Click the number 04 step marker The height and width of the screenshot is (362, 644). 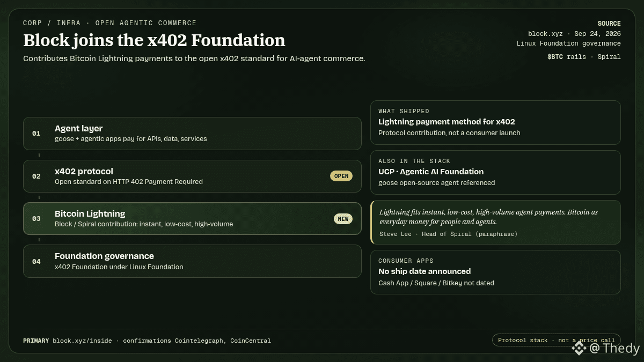[36, 262]
